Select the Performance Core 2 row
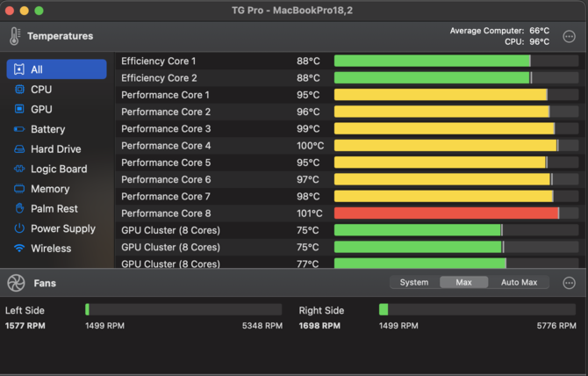This screenshot has height=376, width=588. (x=350, y=112)
